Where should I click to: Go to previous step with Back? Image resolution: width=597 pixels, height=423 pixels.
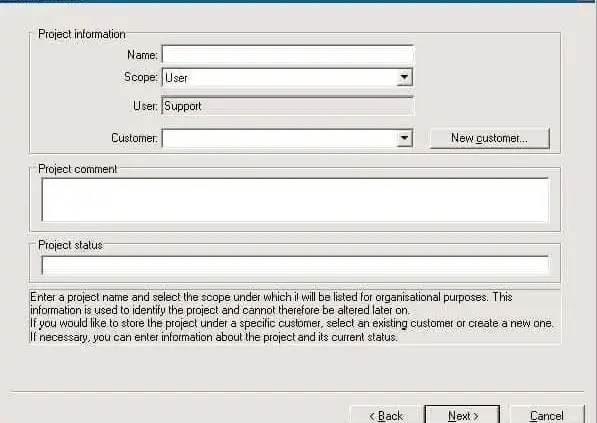[x=385, y=415]
